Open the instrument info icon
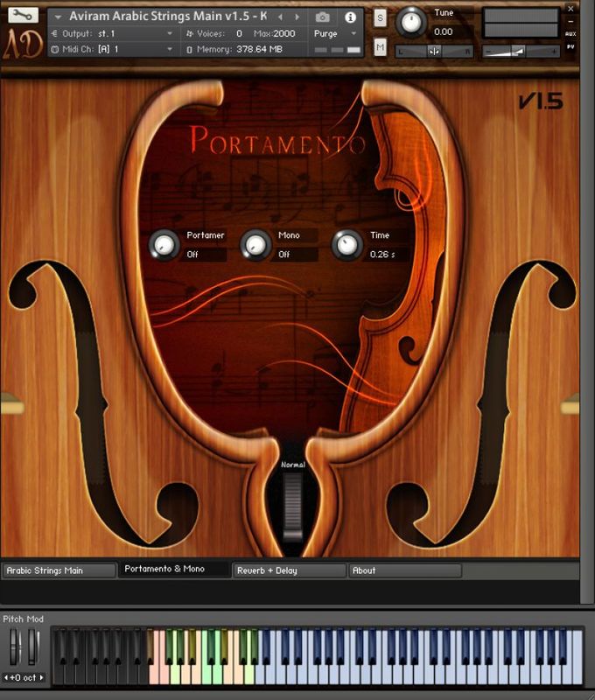The image size is (595, 700). click(350, 17)
